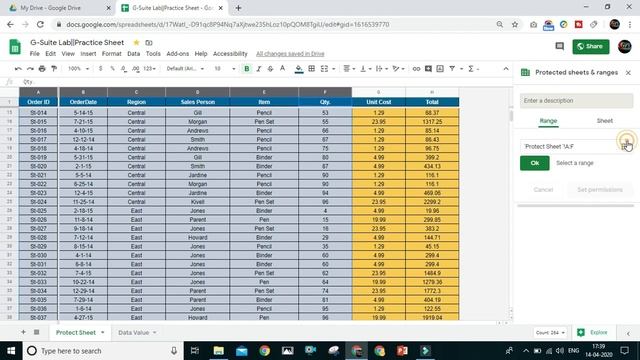
Task: Click the Share button
Action: [591, 47]
